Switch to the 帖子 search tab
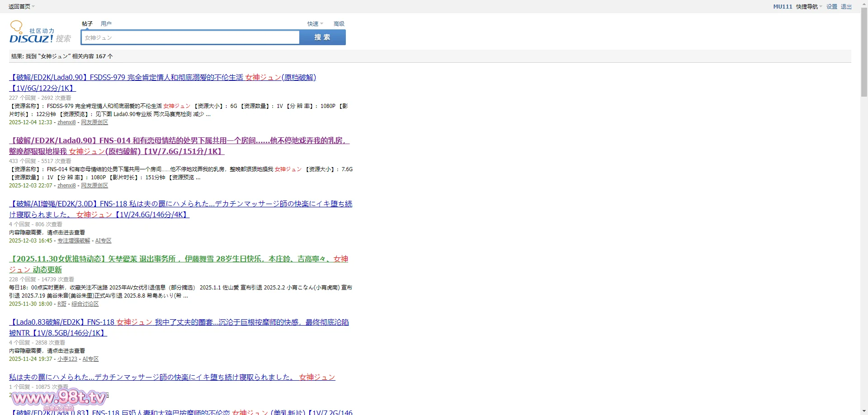868x415 pixels. click(87, 23)
